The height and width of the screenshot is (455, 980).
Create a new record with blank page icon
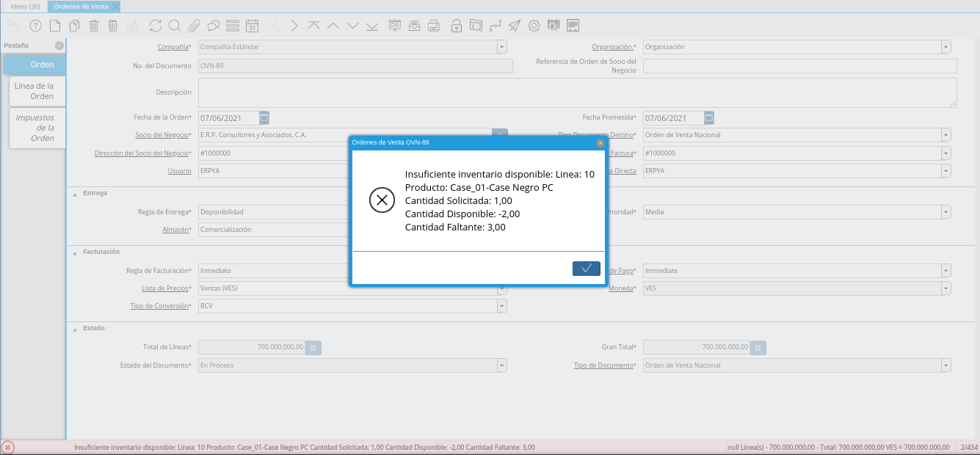[55, 26]
